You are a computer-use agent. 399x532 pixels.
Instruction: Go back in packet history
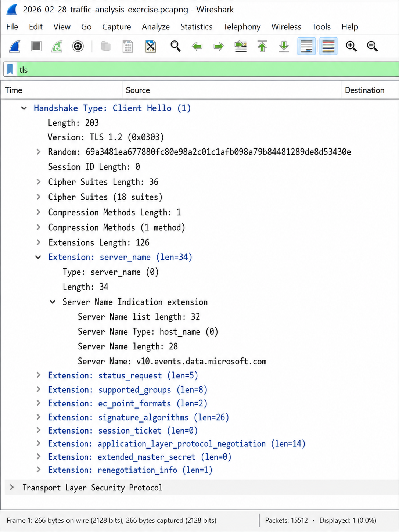click(197, 47)
